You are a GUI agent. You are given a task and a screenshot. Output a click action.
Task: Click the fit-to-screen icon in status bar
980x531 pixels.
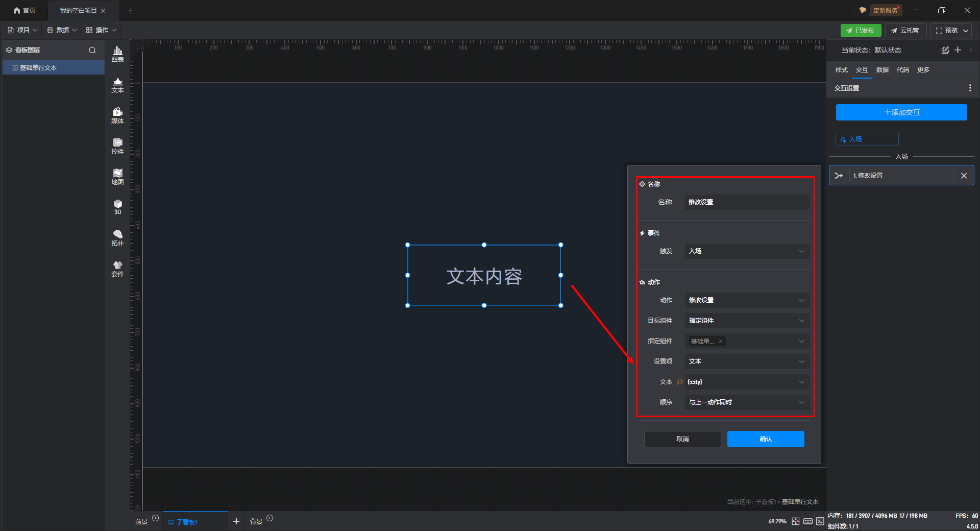point(796,521)
